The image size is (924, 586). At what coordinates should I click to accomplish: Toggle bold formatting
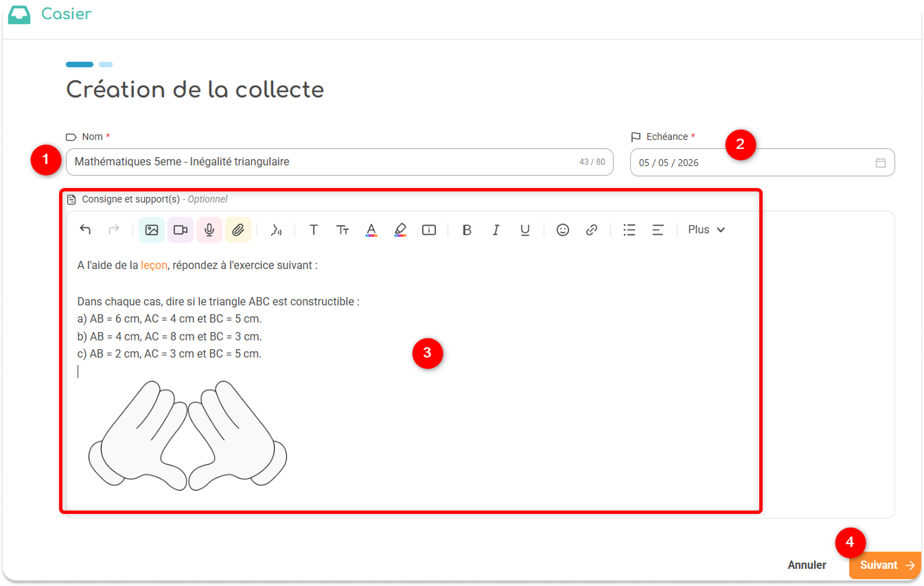467,230
